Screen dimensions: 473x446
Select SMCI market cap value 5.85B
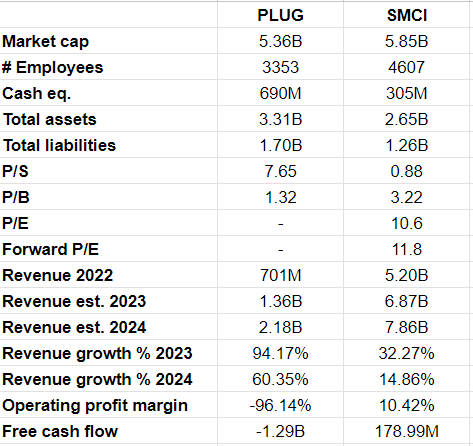(406, 41)
